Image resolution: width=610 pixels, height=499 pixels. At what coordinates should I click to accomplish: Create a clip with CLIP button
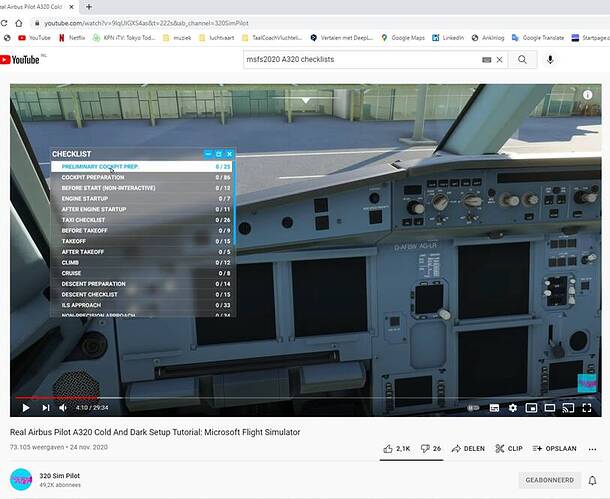[509, 448]
